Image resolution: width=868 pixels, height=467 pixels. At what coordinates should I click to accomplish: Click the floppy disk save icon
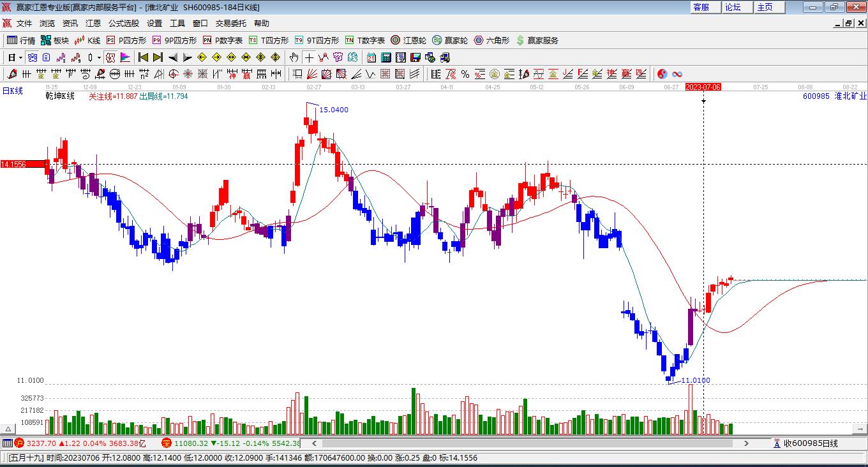pos(415,57)
